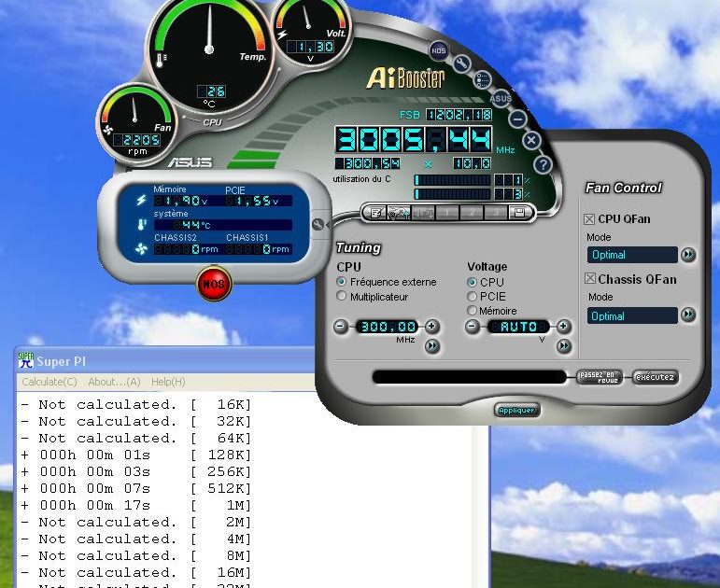Screen dimensions: 720x588
Task: Close AI Booster with the X icon
Action: tap(531, 140)
